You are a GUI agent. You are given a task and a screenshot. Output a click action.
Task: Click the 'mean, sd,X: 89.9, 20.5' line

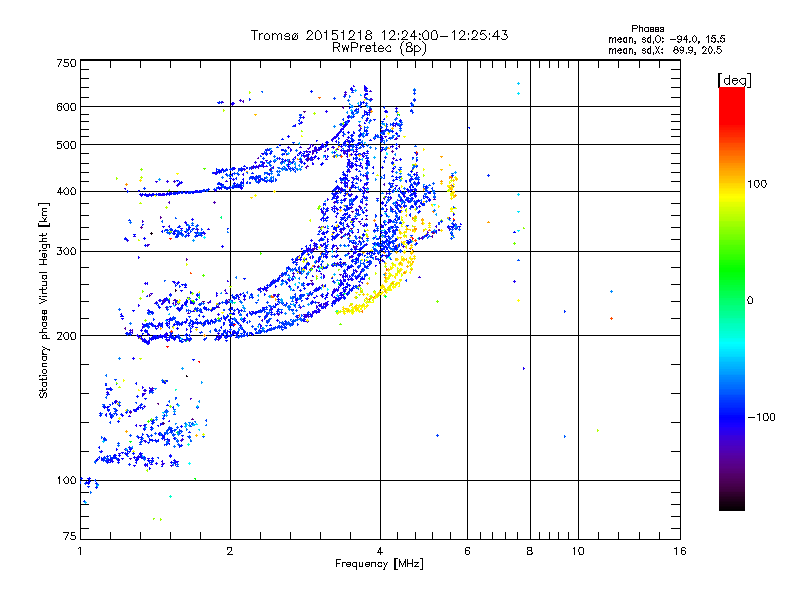click(x=665, y=50)
